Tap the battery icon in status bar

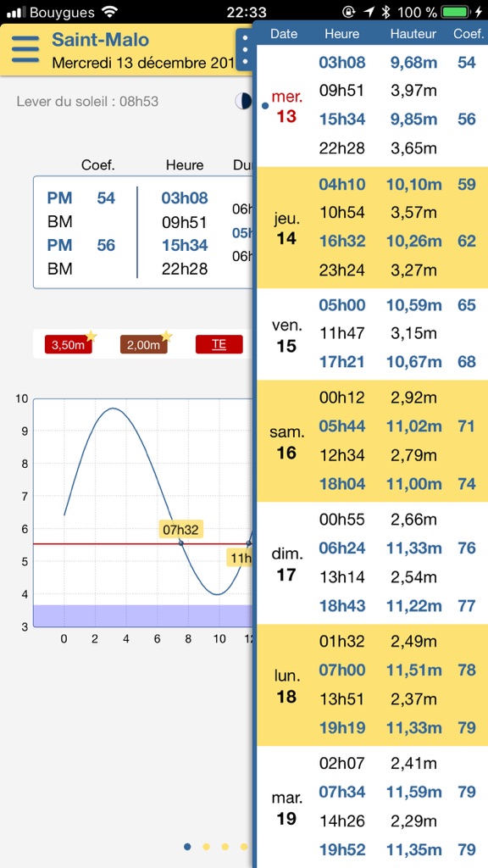point(457,12)
